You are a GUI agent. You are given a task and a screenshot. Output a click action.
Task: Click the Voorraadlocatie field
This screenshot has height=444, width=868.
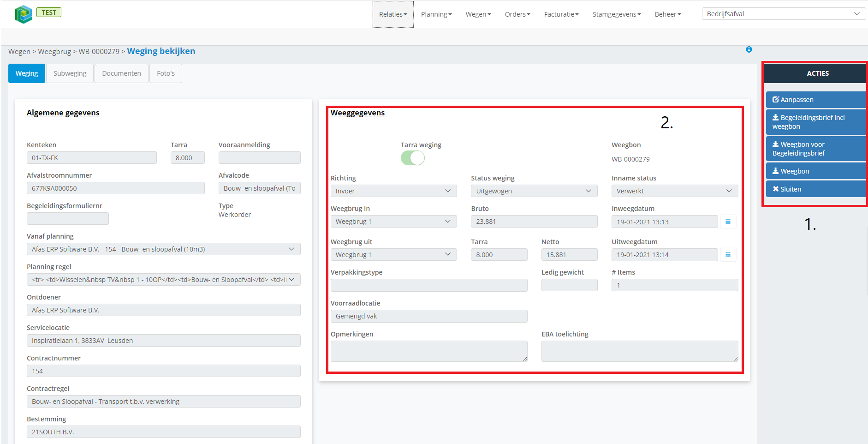tap(429, 316)
